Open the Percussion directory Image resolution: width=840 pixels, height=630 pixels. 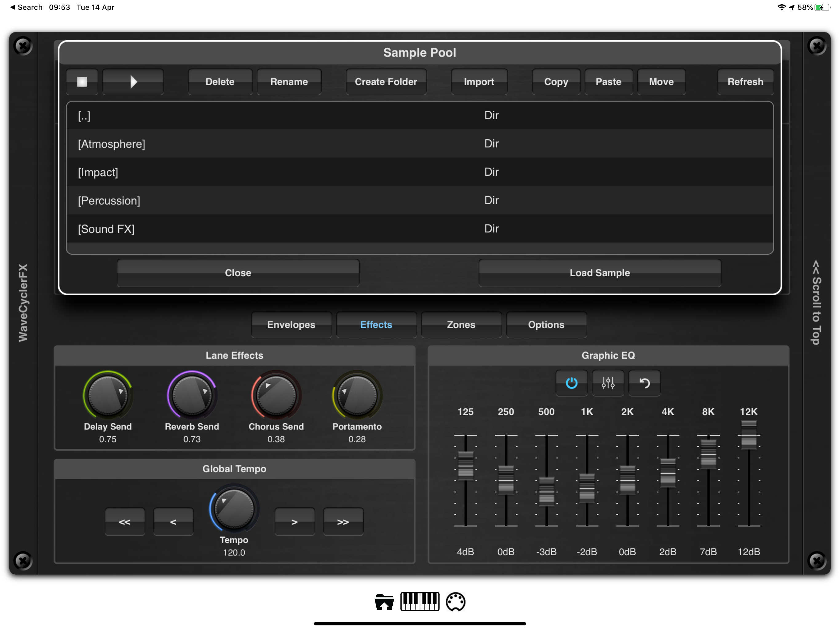click(x=109, y=201)
